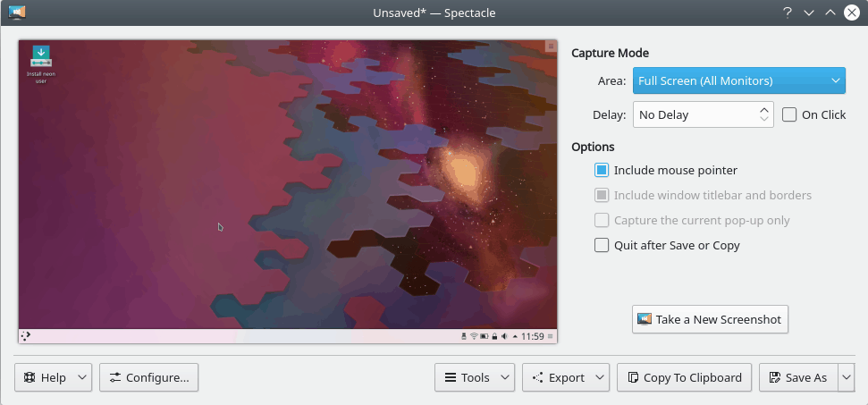The width and height of the screenshot is (868, 405).
Task: Expand the Save As arrow dropdown
Action: [x=846, y=377]
